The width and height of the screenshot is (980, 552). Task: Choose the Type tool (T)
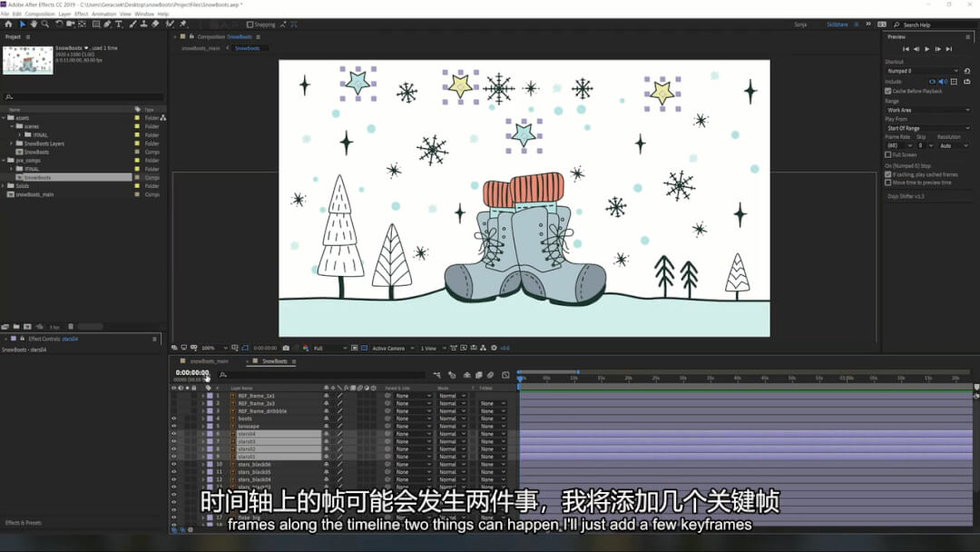point(118,25)
